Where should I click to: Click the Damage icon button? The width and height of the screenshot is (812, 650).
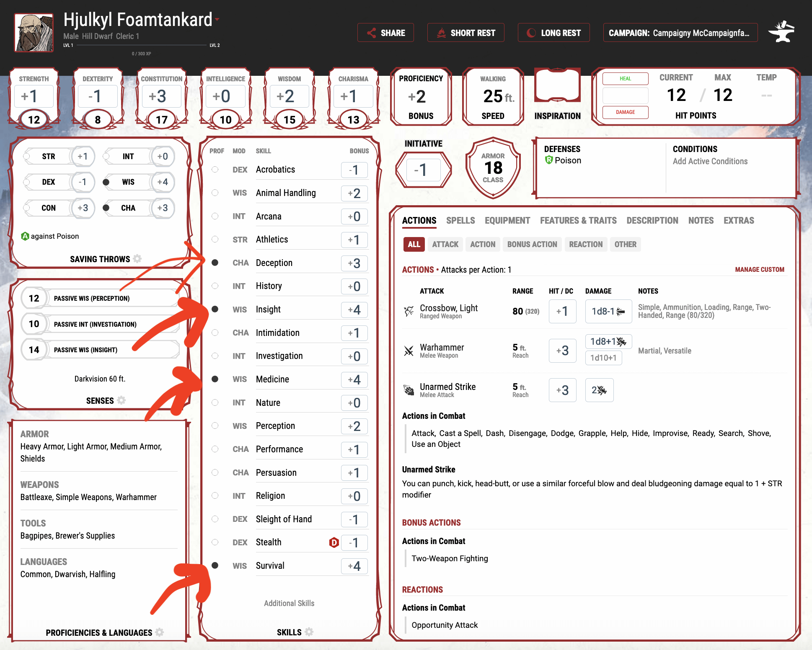(x=623, y=111)
